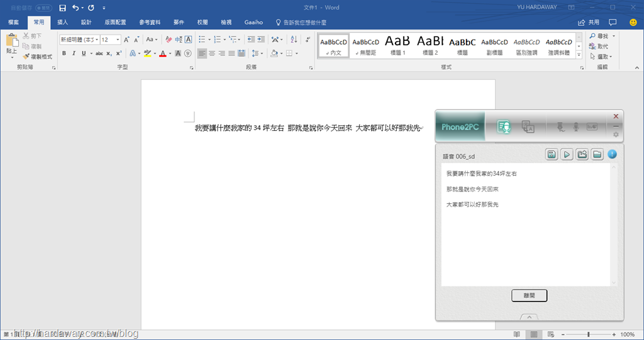This screenshot has height=340, width=644.
Task: Save the voice note 006_sd
Action: [552, 155]
